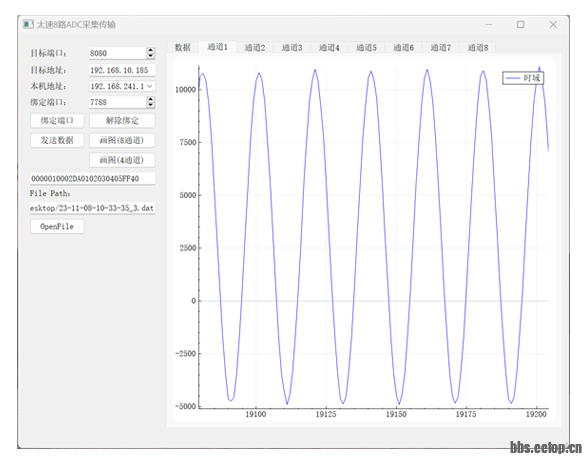The width and height of the screenshot is (587, 459).
Task: Switch to the 通道1 tab
Action: [218, 47]
